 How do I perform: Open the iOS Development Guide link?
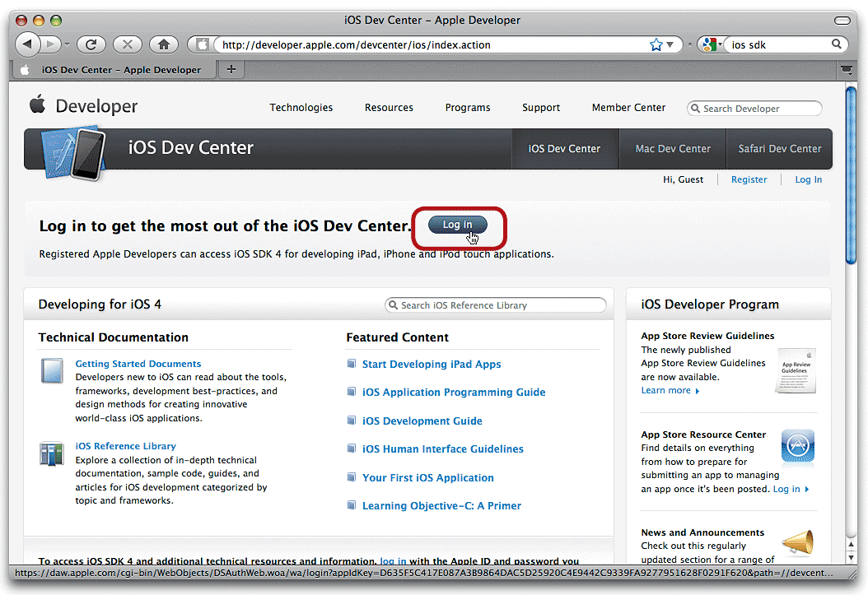[x=422, y=421]
